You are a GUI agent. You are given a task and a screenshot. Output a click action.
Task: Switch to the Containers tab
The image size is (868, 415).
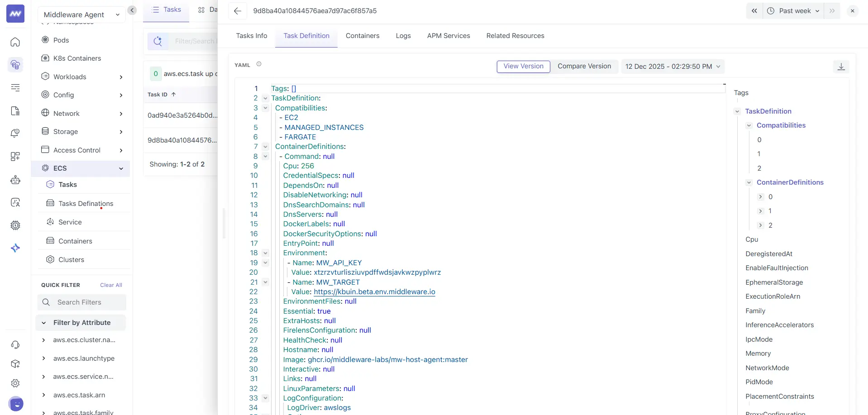click(x=362, y=36)
